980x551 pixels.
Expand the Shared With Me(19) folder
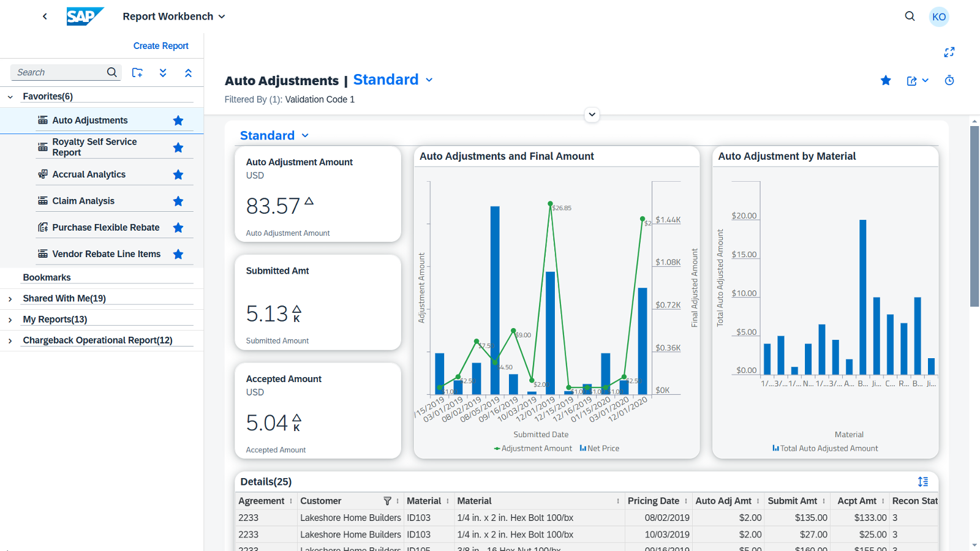point(10,299)
